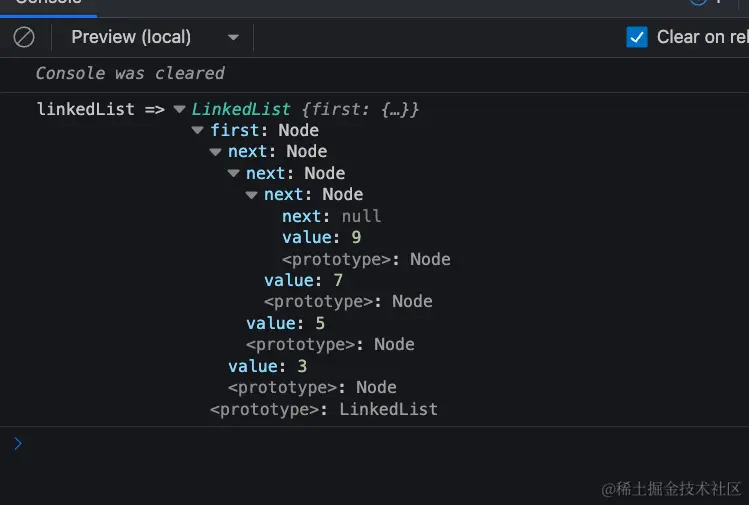Click the clear console icon
This screenshot has width=749, height=505.
coord(24,37)
